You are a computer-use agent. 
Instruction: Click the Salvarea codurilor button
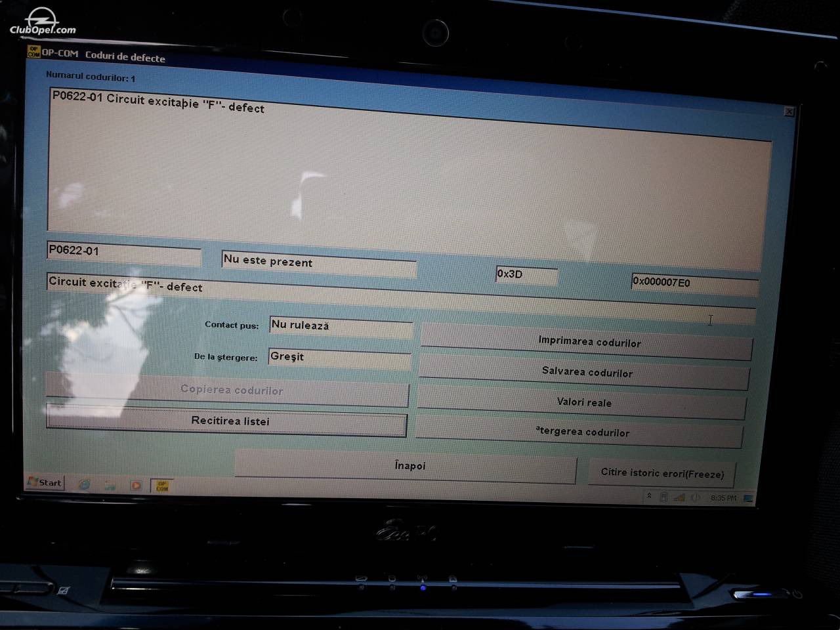point(584,371)
